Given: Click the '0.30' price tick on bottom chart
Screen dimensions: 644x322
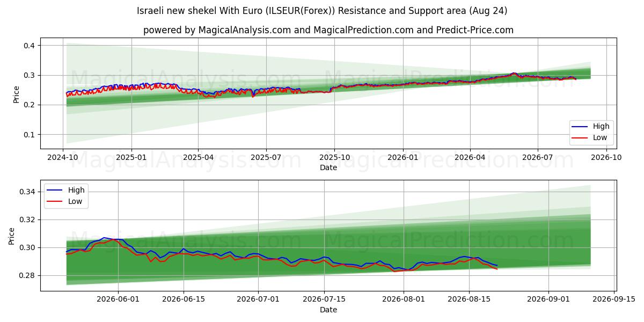Looking at the screenshot, I should pyautogui.click(x=28, y=247).
